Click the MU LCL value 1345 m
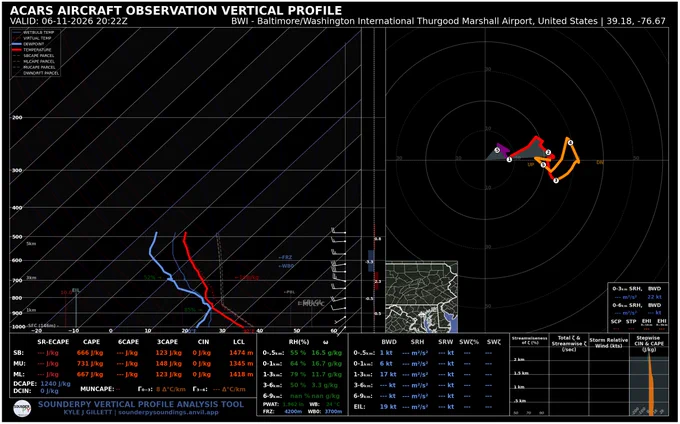 pyautogui.click(x=241, y=363)
